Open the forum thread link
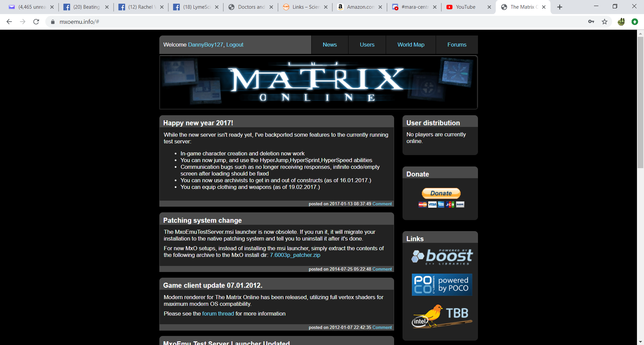This screenshot has width=644, height=345. click(218, 314)
